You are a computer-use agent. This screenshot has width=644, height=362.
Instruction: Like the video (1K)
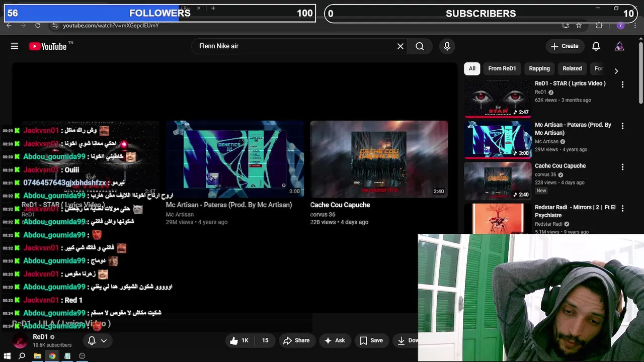[239, 341]
